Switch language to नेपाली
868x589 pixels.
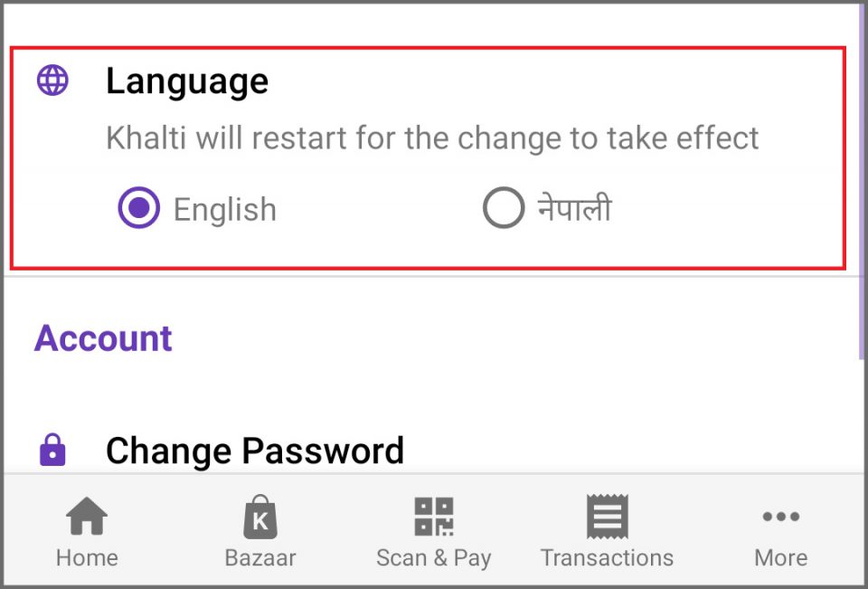coord(504,208)
